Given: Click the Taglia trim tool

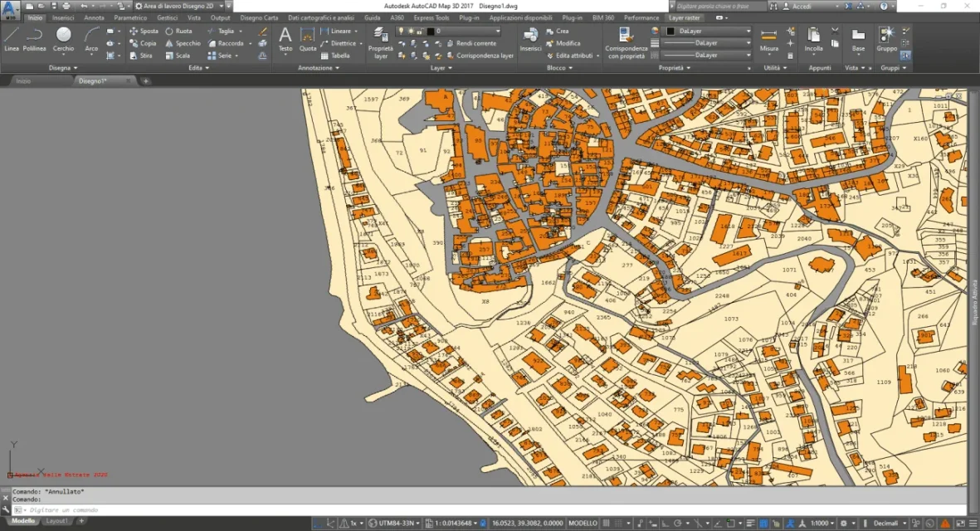Looking at the screenshot, I should 221,31.
